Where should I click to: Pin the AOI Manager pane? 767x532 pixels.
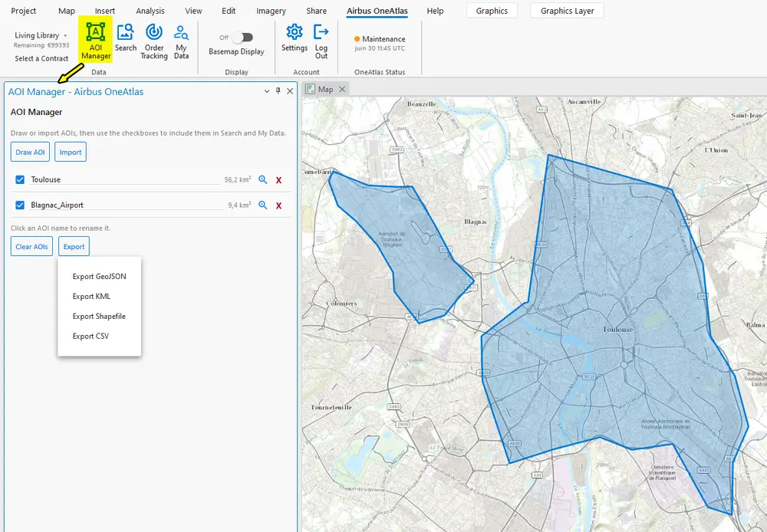[278, 91]
